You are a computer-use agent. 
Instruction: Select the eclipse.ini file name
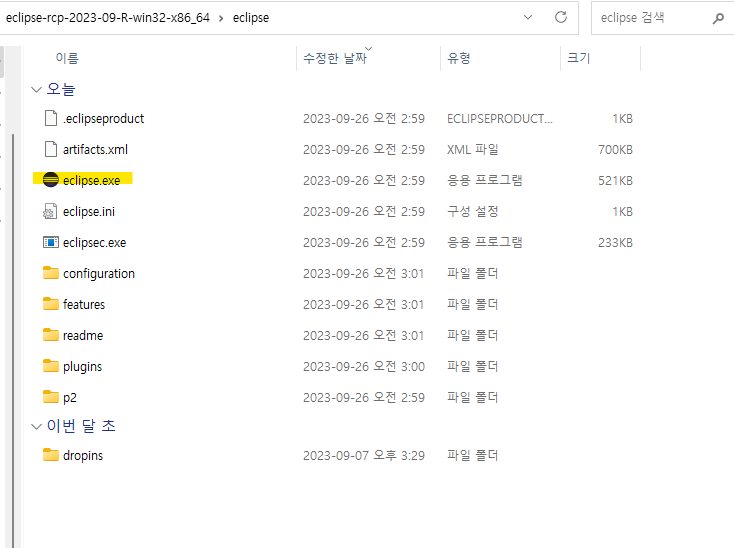pos(89,212)
